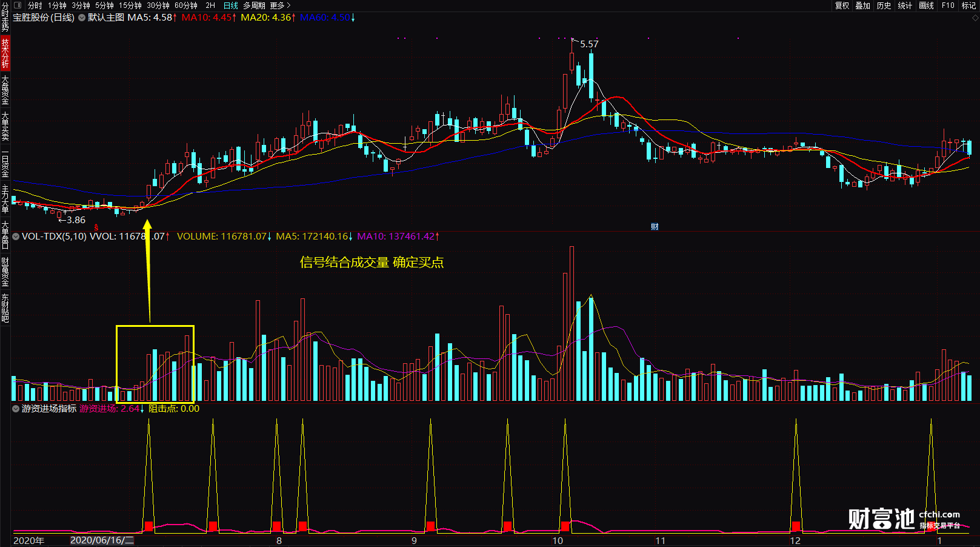Activate the 画线 drawing tool
The width and height of the screenshot is (980, 547).
(x=926, y=5)
